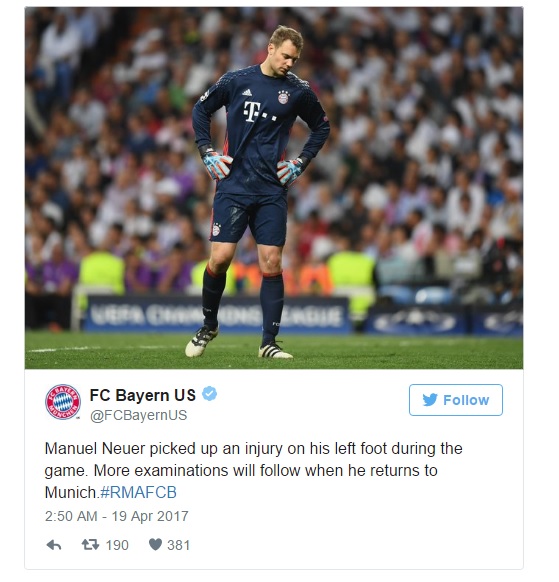Click the T-Mobile logo on the jersey
This screenshot has width=559, height=582.
pyautogui.click(x=259, y=112)
